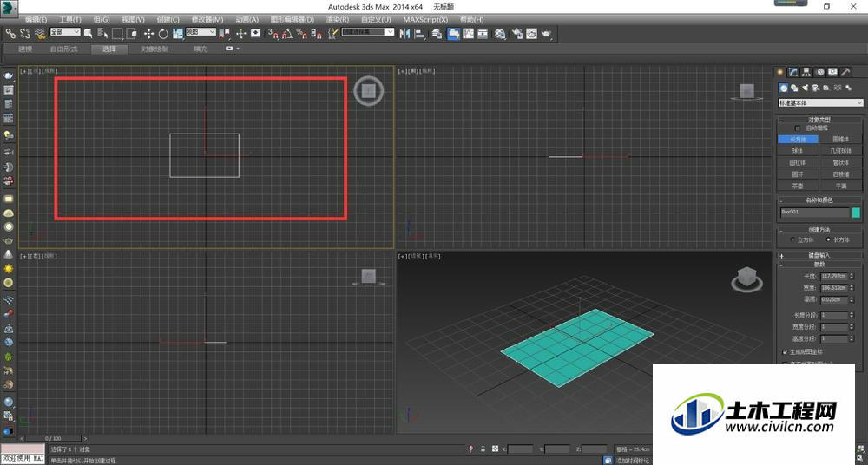The width and height of the screenshot is (868, 465).
Task: Toggle the 生成贴图坐标 checkbox
Action: [785, 352]
